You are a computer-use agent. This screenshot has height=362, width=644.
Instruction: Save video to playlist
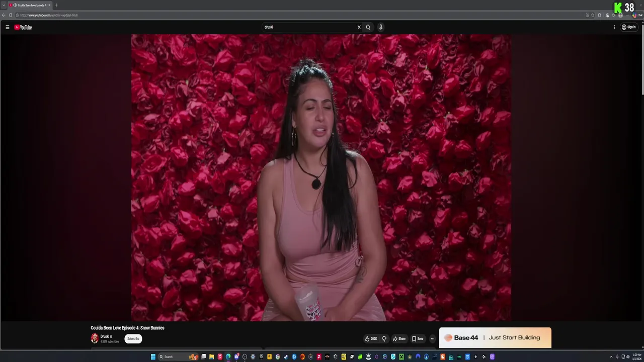pos(418,339)
